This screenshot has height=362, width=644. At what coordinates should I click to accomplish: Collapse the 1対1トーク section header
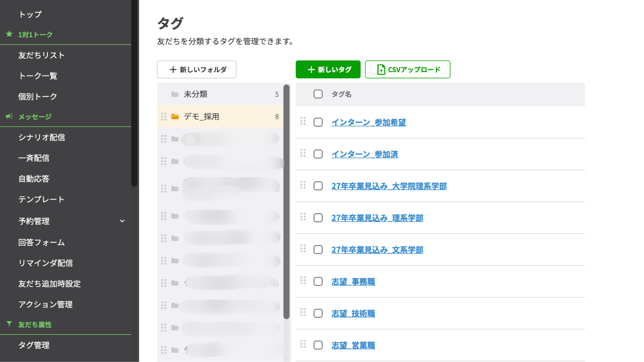click(x=35, y=35)
